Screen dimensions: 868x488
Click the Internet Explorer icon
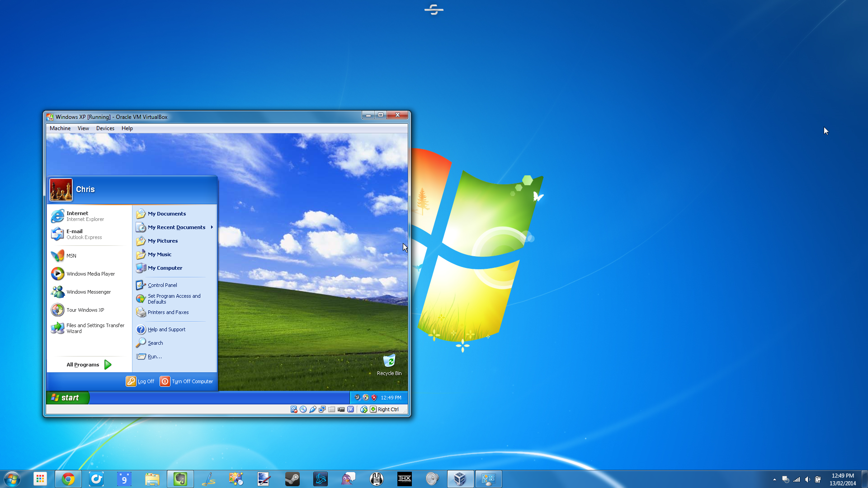pyautogui.click(x=58, y=216)
